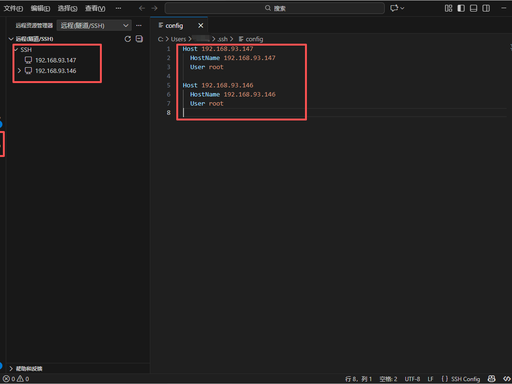Select the 192.168.93.146 SSH host
Screen dimensions: 512x384
[56, 71]
